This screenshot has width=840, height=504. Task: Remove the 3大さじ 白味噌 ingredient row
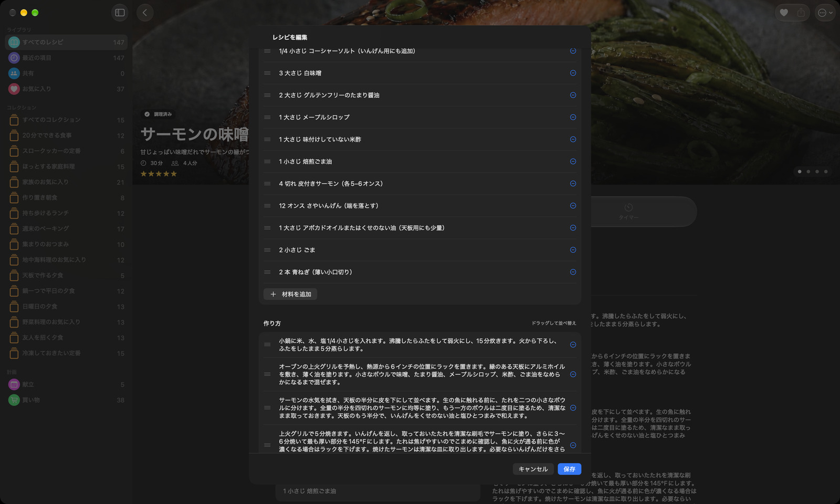[573, 73]
